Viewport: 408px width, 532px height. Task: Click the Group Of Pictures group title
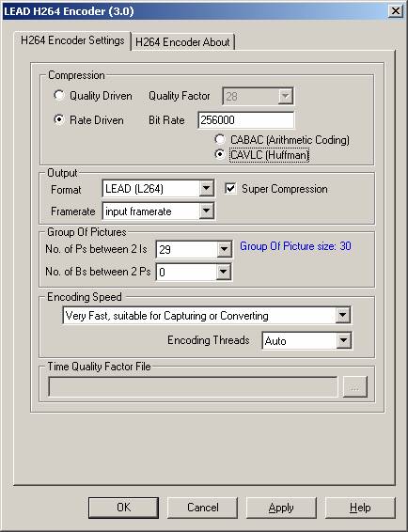(x=86, y=232)
